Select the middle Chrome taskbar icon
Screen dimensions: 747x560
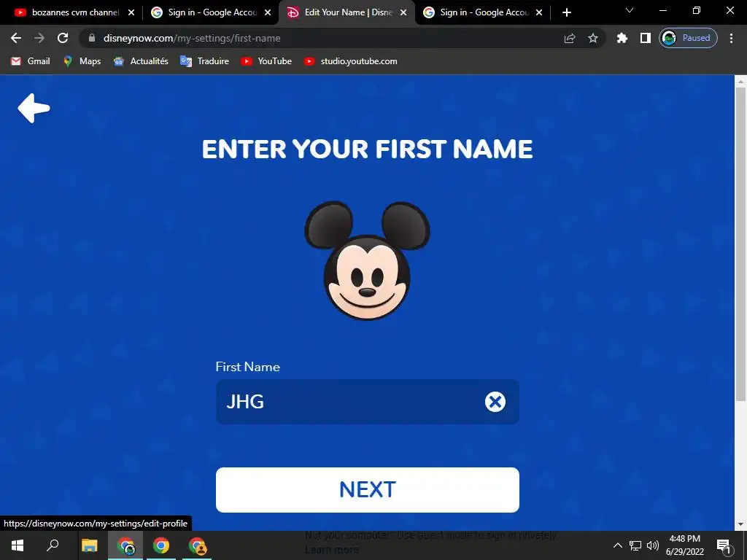click(x=161, y=545)
